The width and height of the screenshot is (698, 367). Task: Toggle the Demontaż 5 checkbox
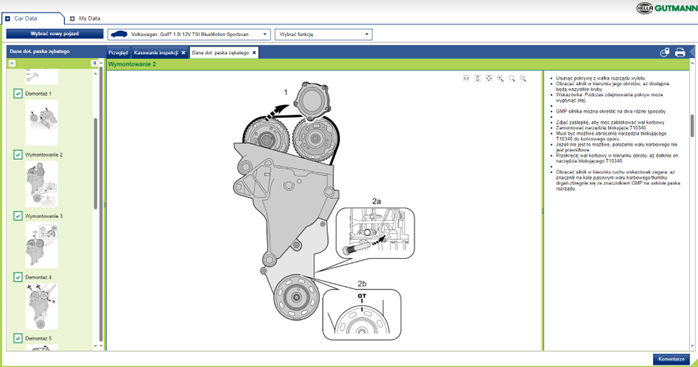coord(18,338)
